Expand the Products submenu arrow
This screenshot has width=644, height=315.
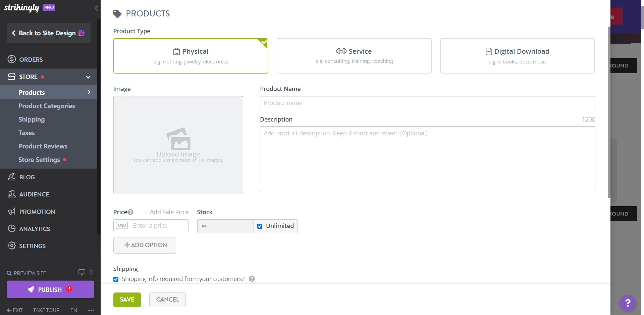(x=89, y=92)
